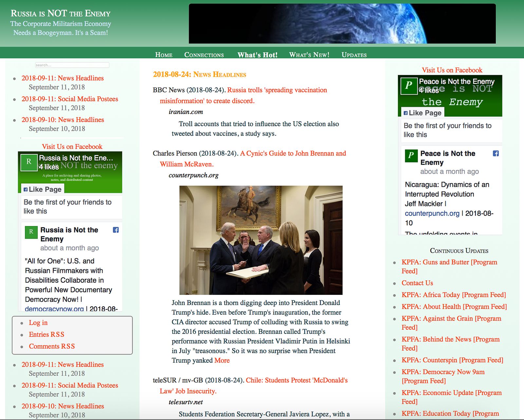Screen dimensions: 524x420
Task: Click the search input field
Action: coord(72,65)
